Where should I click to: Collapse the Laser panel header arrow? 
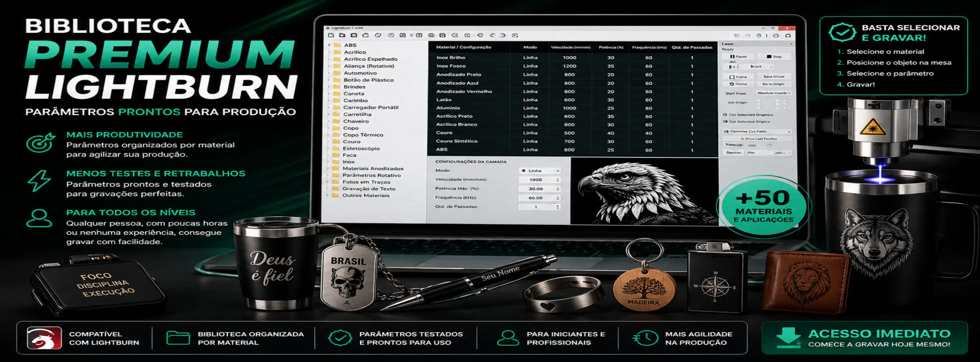791,44
